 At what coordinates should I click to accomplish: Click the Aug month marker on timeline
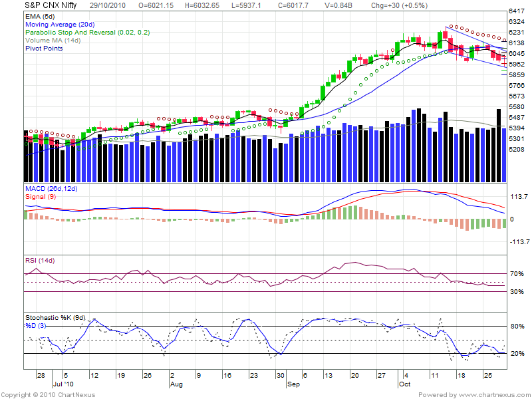click(176, 384)
